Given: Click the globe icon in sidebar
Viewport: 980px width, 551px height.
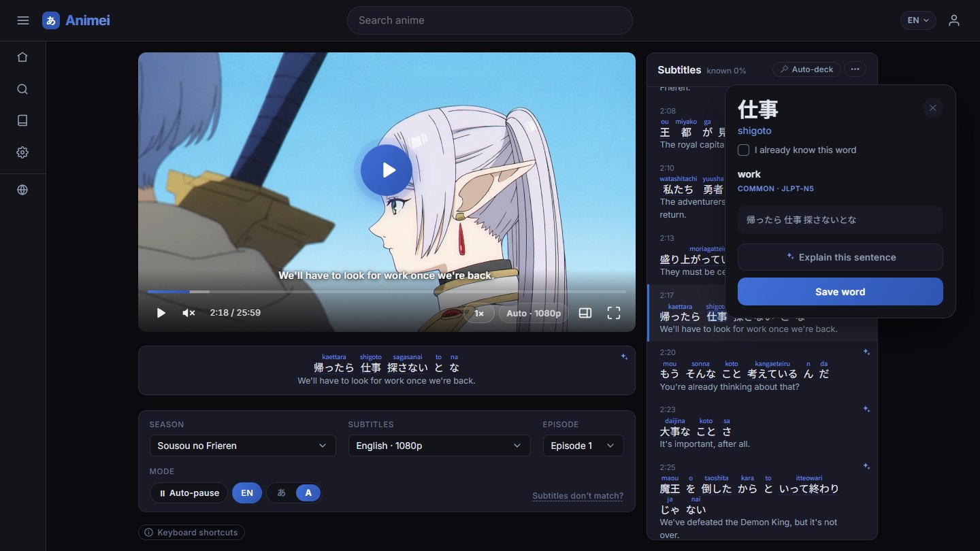Looking at the screenshot, I should click(x=22, y=190).
